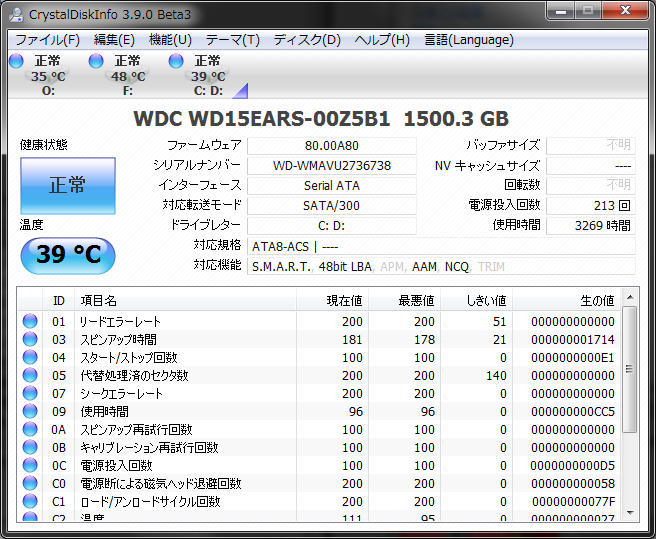This screenshot has width=656, height=539.
Task: Click the 項目名 column header
Action: click(x=185, y=300)
